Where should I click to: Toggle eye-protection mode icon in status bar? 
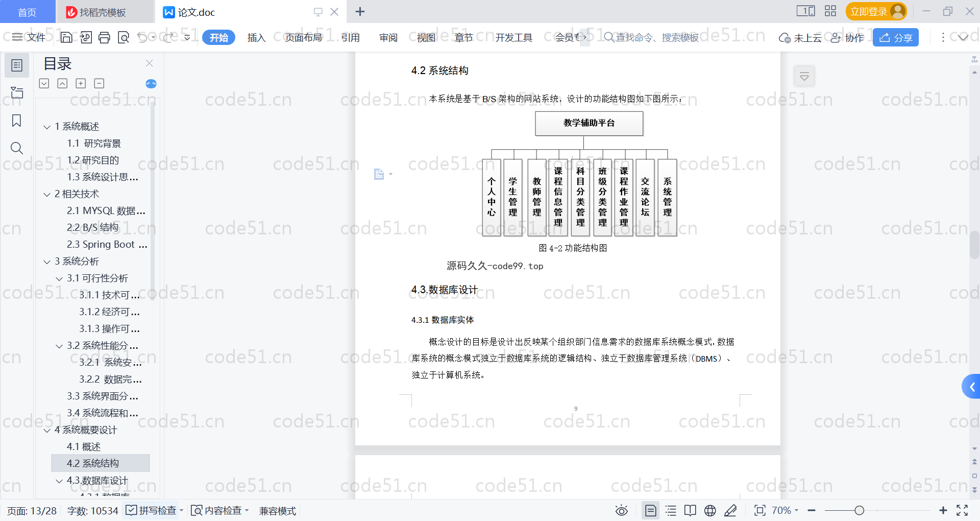click(621, 510)
